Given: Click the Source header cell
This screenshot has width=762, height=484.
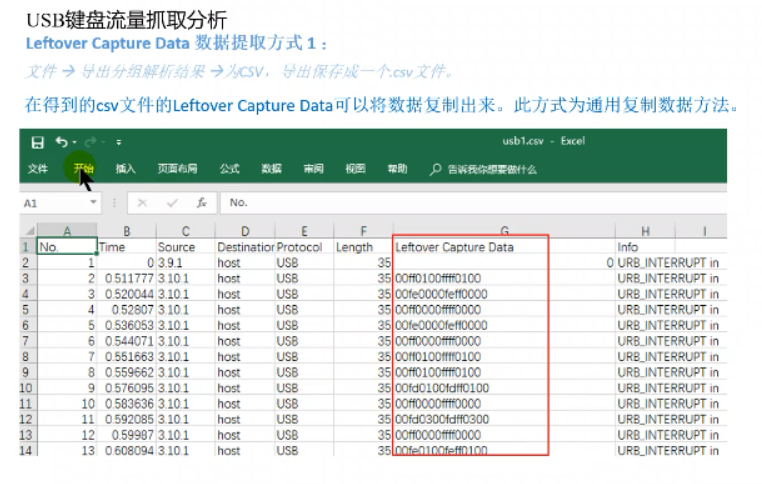Looking at the screenshot, I should click(186, 246).
